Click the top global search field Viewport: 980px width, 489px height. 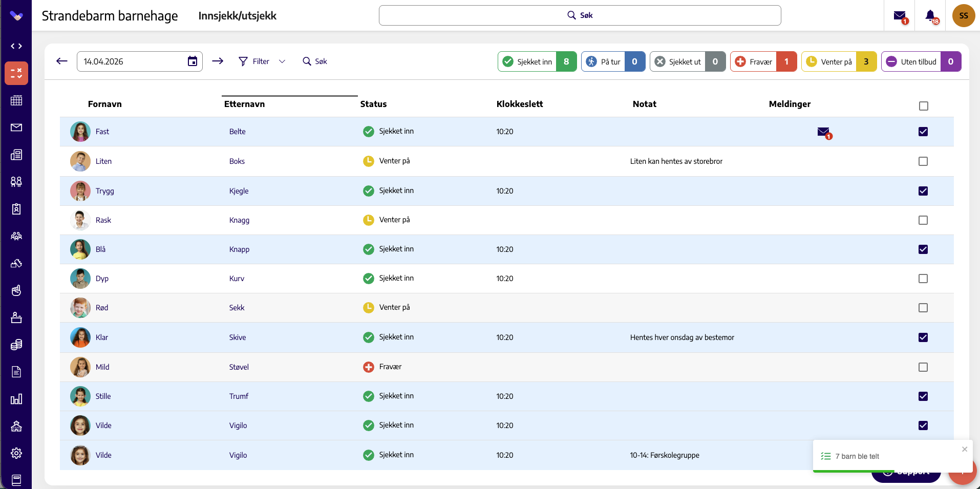tap(580, 15)
